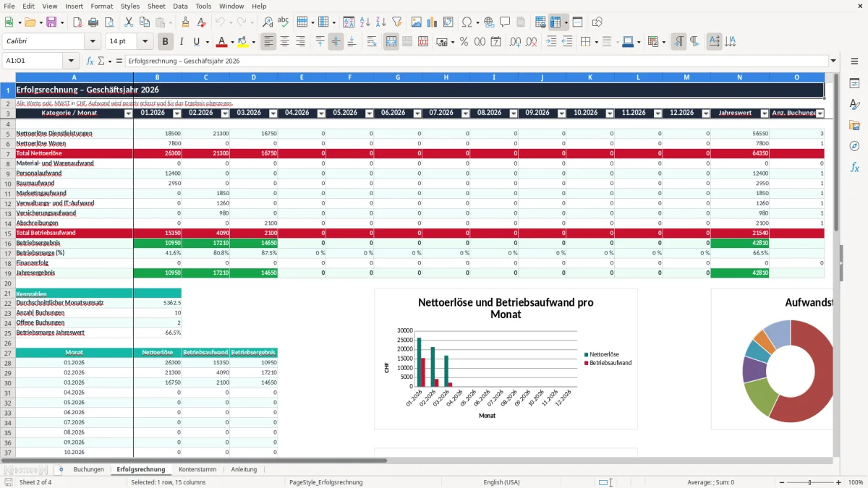Click the Cut scissors icon
This screenshot has width=868, height=488.
(128, 22)
